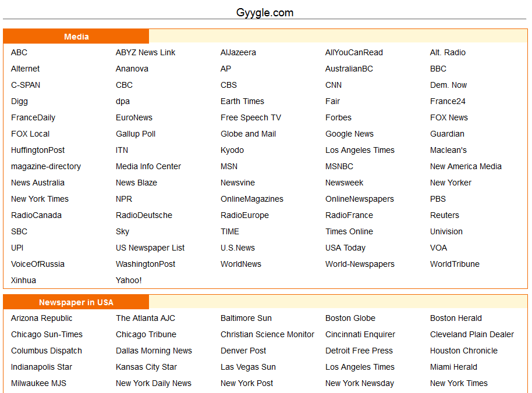Click US Newspaper List
The image size is (532, 393).
coord(150,248)
